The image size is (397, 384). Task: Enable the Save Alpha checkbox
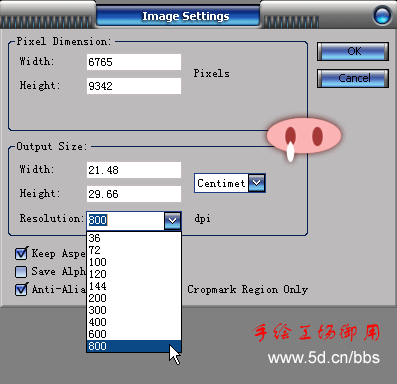click(x=21, y=272)
